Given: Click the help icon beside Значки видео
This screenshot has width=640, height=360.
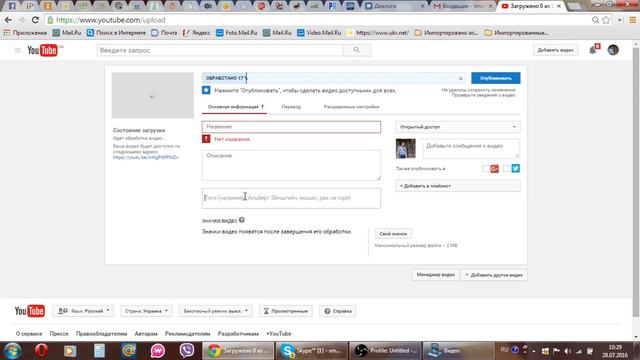Looking at the screenshot, I should [x=242, y=220].
